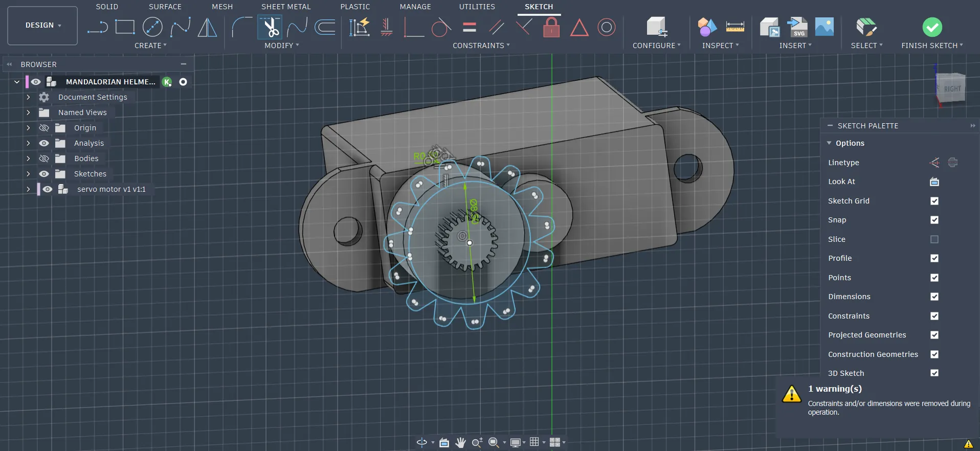Image resolution: width=980 pixels, height=451 pixels.
Task: Apply the Equal constraint
Action: point(470,27)
